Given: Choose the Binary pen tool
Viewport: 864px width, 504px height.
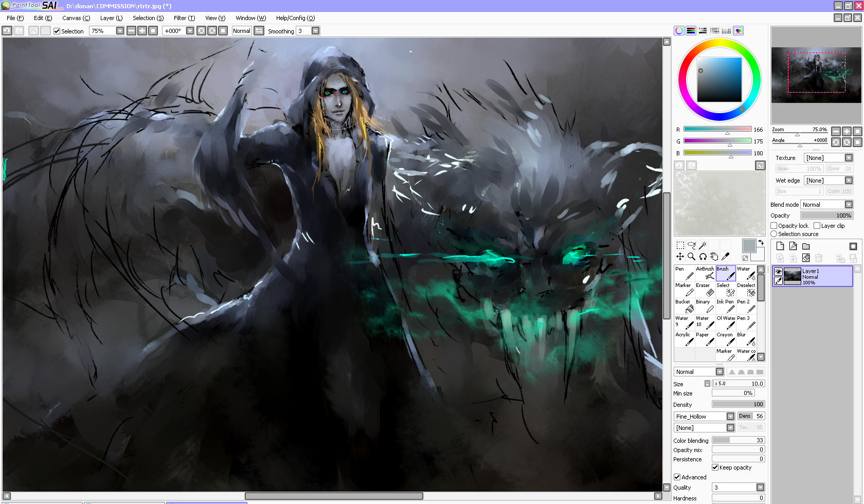Looking at the screenshot, I should coord(705,306).
